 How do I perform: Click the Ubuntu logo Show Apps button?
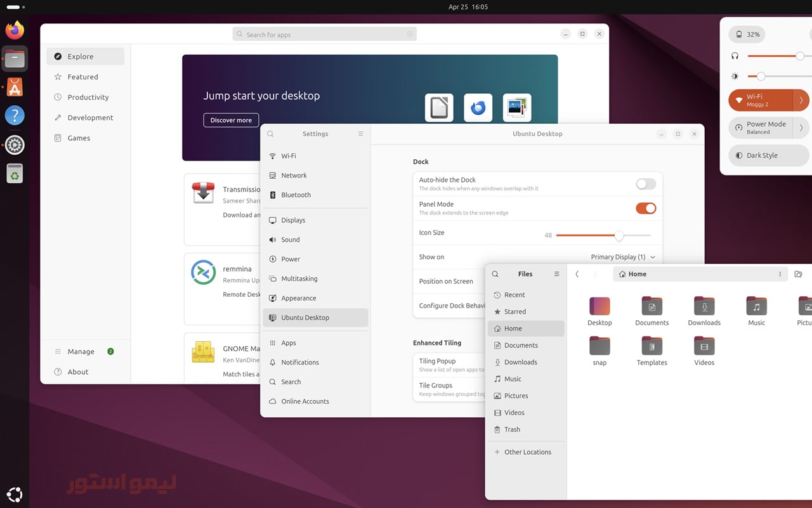coord(15,494)
